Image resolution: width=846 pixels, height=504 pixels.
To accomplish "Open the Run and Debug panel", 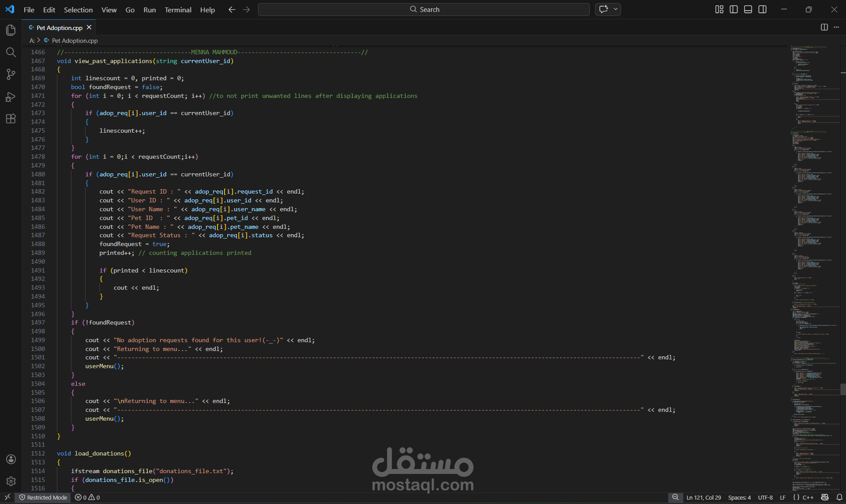I will [x=11, y=97].
